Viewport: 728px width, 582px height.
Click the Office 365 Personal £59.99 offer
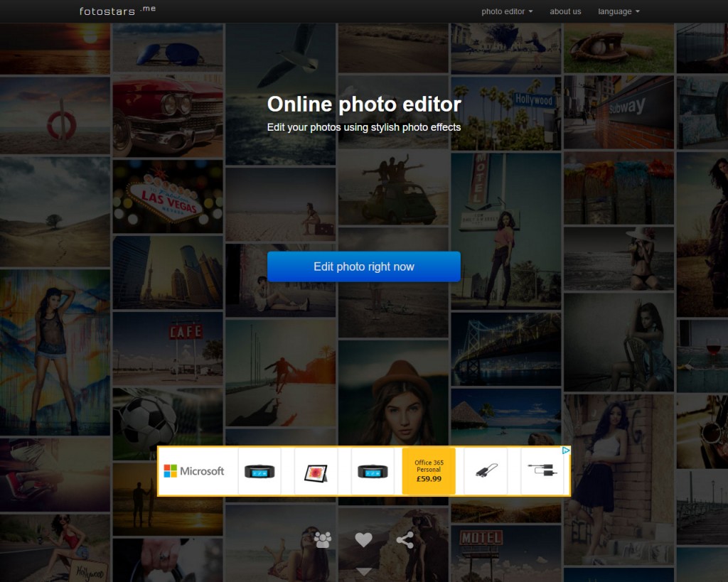429,470
